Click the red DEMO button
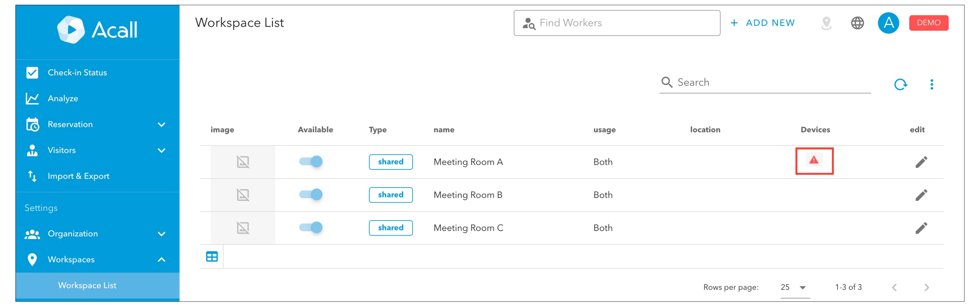This screenshot has height=306, width=980. click(928, 23)
